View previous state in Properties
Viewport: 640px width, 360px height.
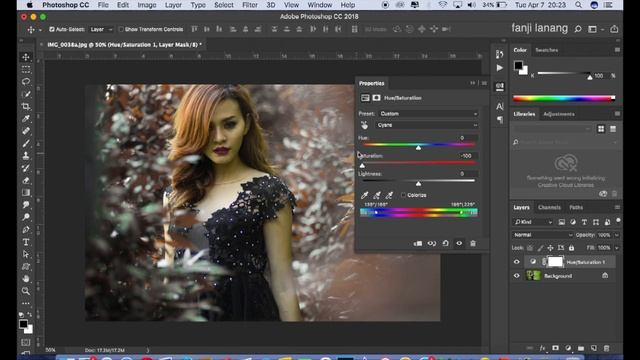431,243
